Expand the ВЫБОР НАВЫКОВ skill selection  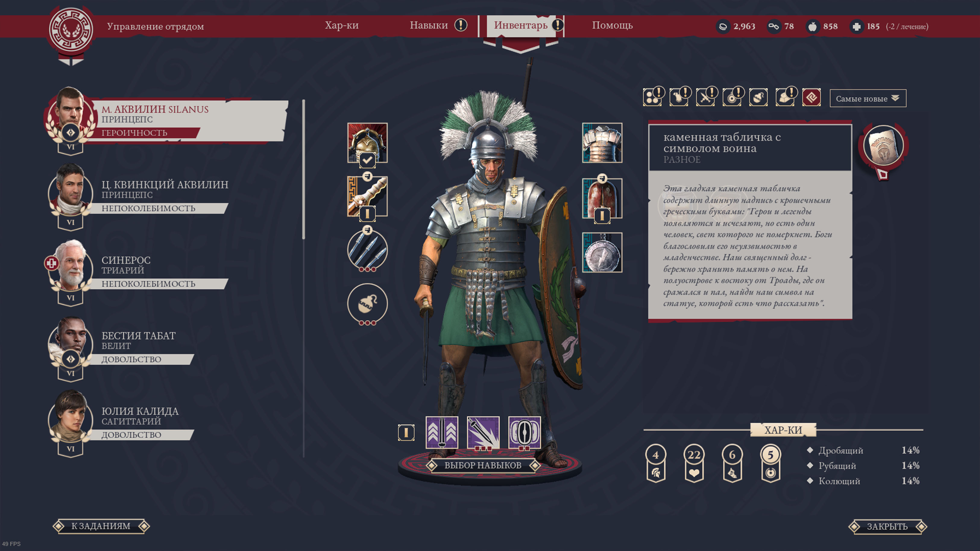tap(483, 465)
